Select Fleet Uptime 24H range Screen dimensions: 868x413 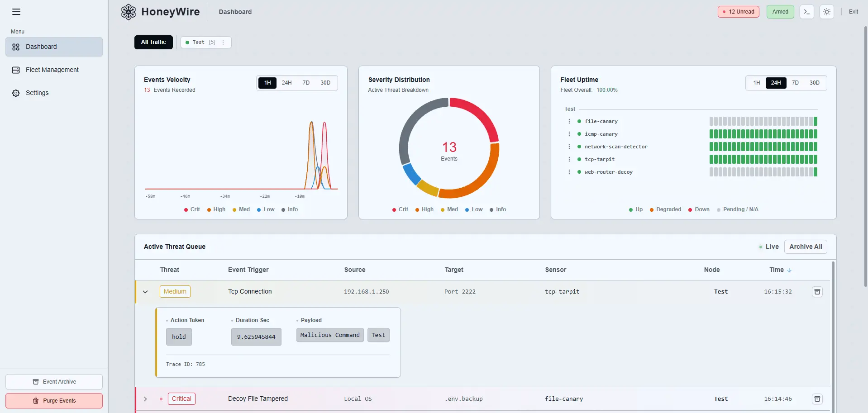pyautogui.click(x=776, y=83)
